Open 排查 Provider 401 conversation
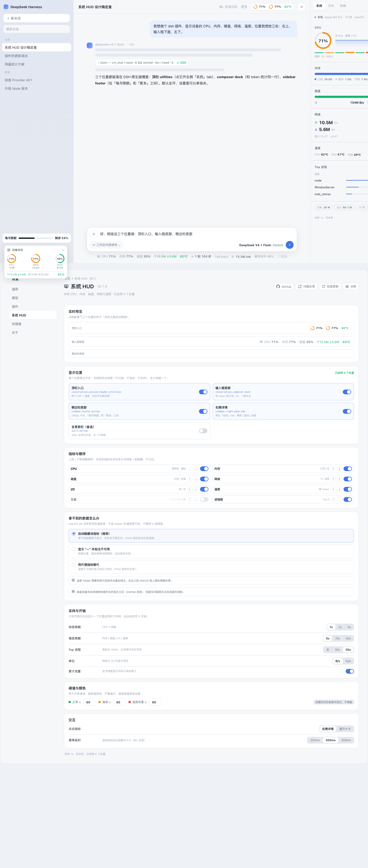The image size is (368, 868). pyautogui.click(x=37, y=80)
